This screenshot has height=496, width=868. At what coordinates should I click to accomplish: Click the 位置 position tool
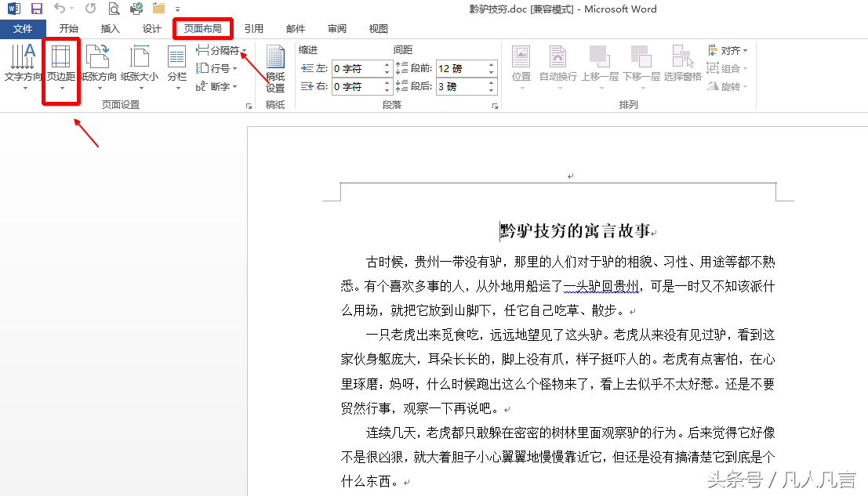[521, 67]
